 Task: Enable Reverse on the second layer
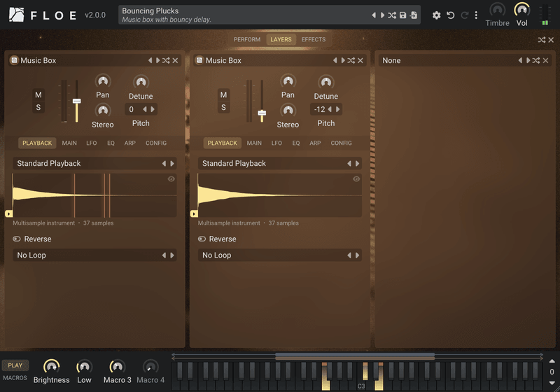(x=217, y=239)
